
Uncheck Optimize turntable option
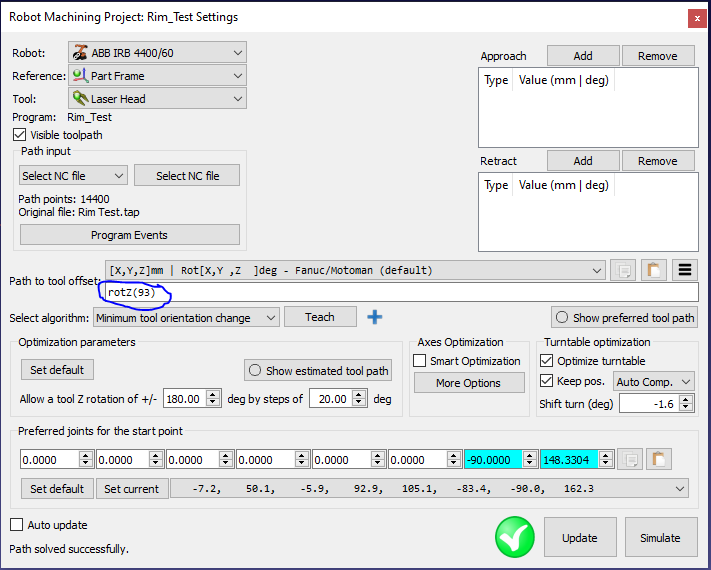click(x=546, y=361)
